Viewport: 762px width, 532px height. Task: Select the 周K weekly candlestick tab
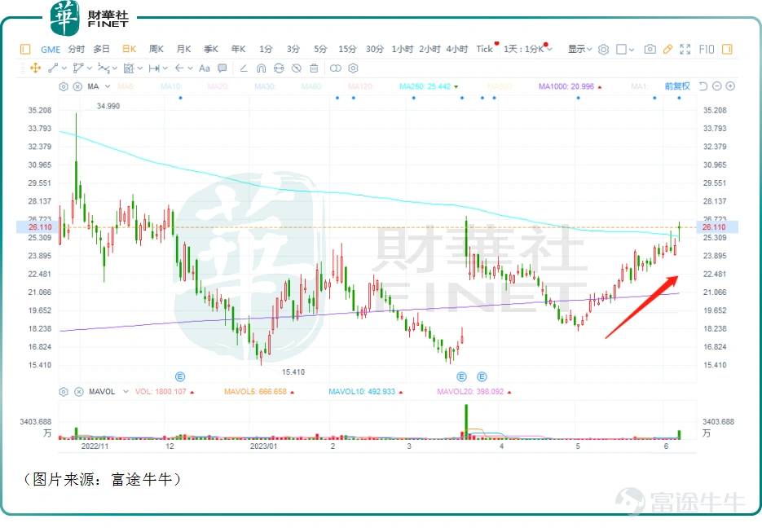coord(156,49)
